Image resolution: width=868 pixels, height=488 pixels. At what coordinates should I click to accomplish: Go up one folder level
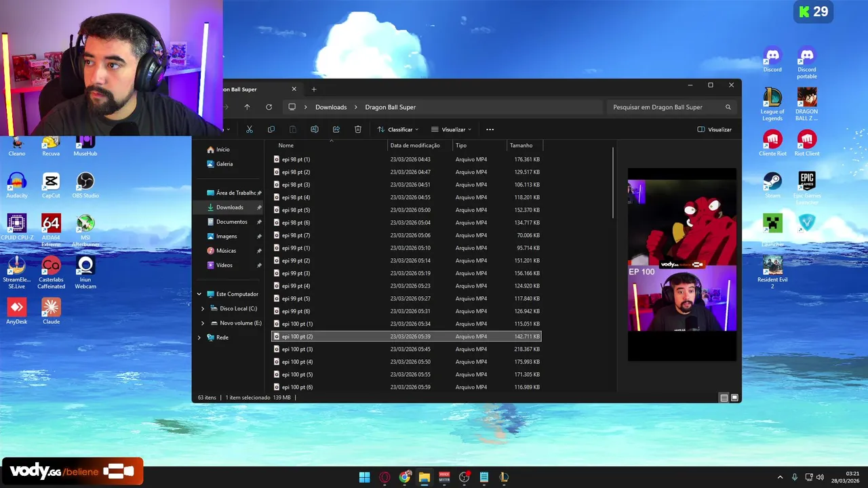(x=247, y=107)
